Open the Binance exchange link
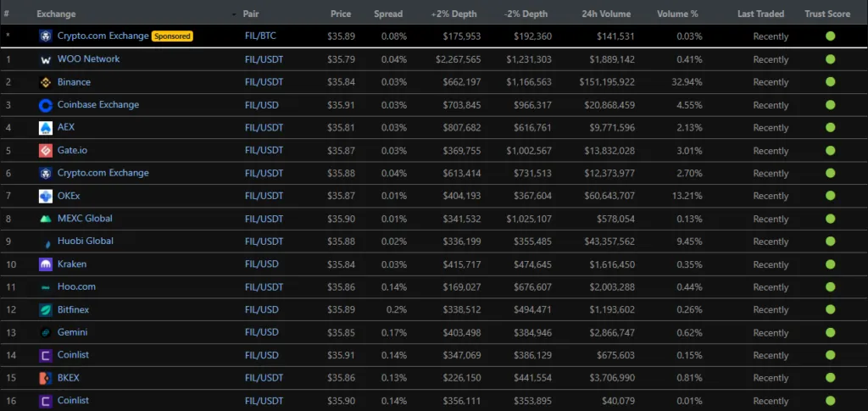Image resolution: width=868 pixels, height=411 pixels. 74,82
